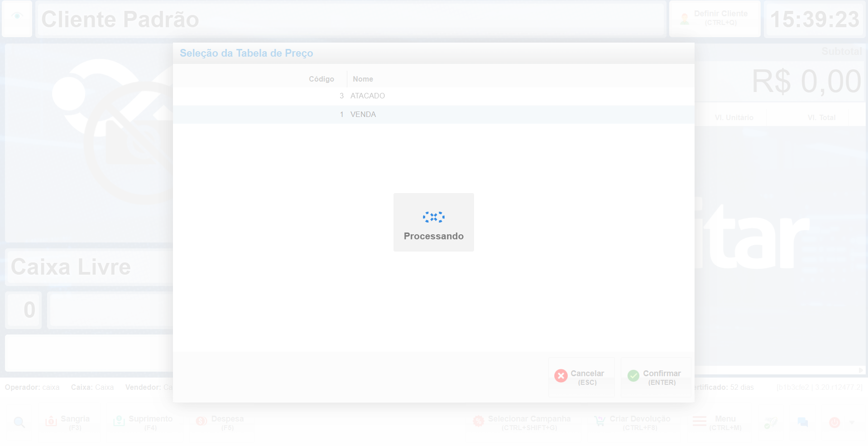Click the Definir Cliente button

coord(715,19)
